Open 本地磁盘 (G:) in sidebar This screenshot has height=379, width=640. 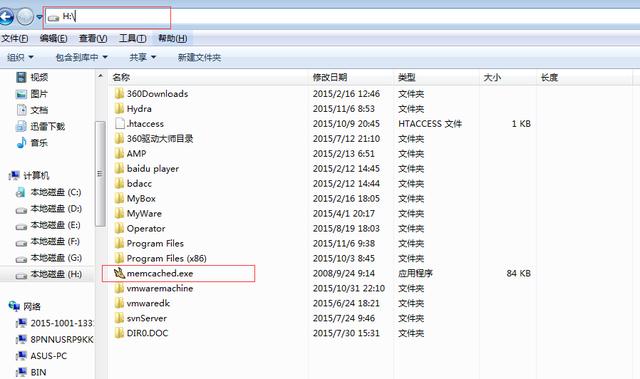(49, 258)
